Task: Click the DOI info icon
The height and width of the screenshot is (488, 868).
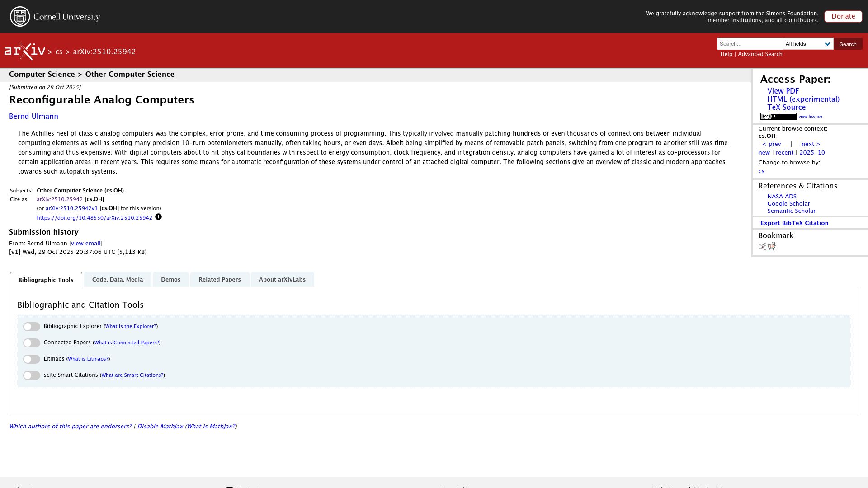Action: pos(158,217)
